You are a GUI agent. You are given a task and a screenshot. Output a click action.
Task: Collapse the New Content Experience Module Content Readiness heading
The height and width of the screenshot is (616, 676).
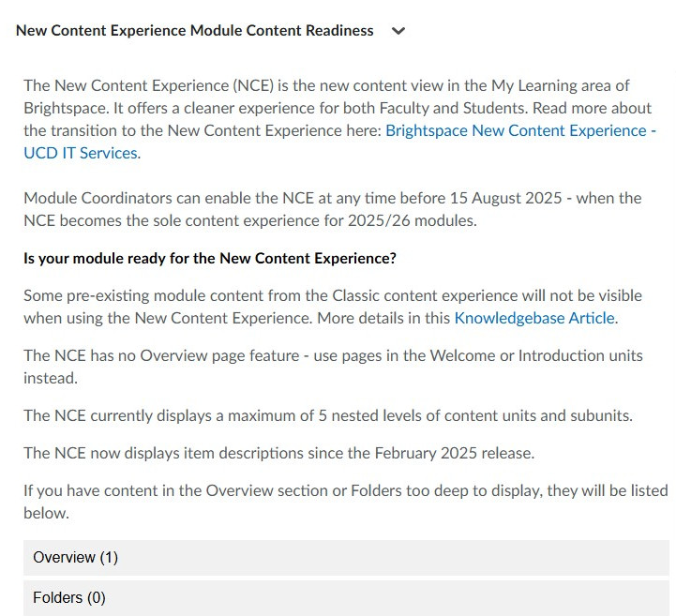click(x=194, y=31)
